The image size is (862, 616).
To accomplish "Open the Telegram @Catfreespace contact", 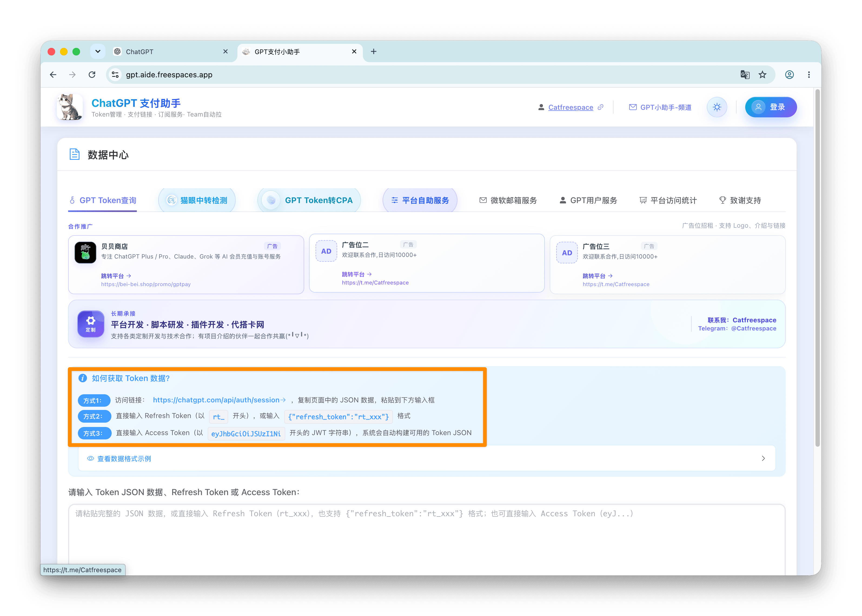I will coord(737,329).
